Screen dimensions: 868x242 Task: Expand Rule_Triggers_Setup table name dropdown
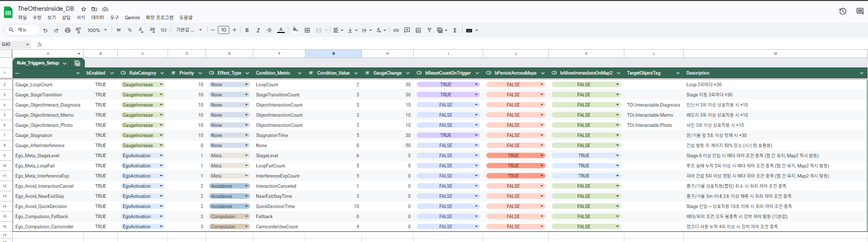coord(64,63)
